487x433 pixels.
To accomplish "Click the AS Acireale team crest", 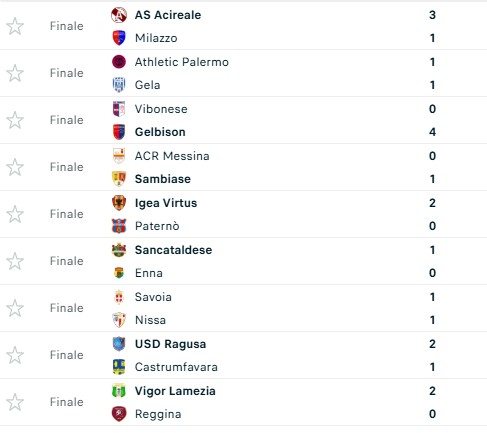I will point(119,15).
